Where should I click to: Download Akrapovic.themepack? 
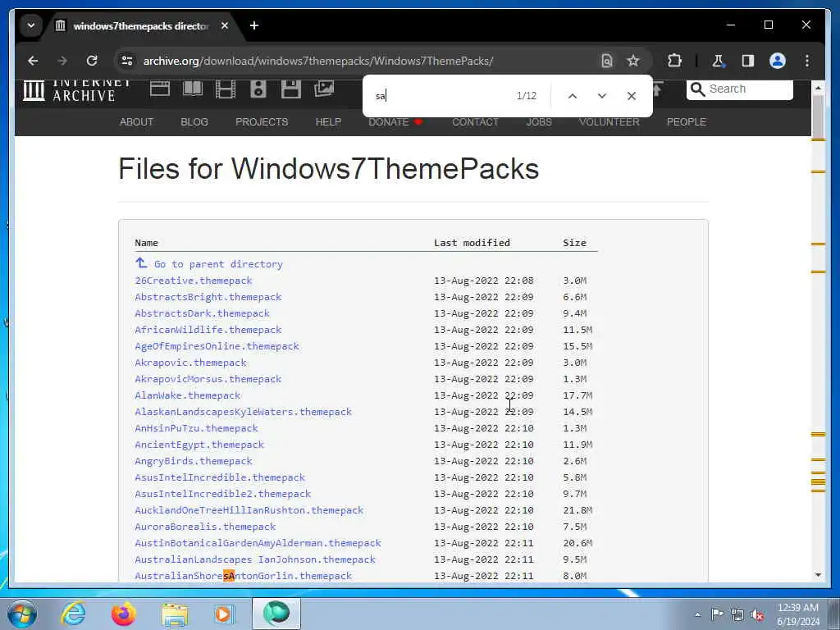pos(190,362)
